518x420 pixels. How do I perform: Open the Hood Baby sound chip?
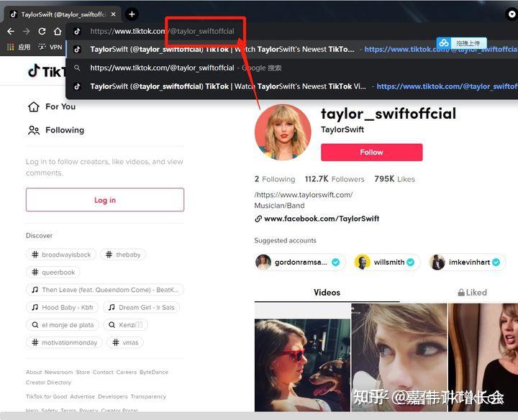tap(62, 307)
